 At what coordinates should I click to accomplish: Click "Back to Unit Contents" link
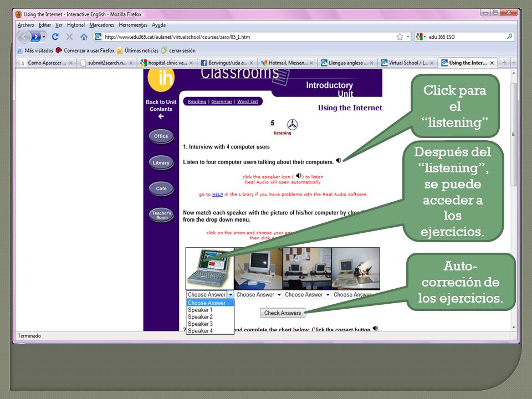click(x=161, y=109)
